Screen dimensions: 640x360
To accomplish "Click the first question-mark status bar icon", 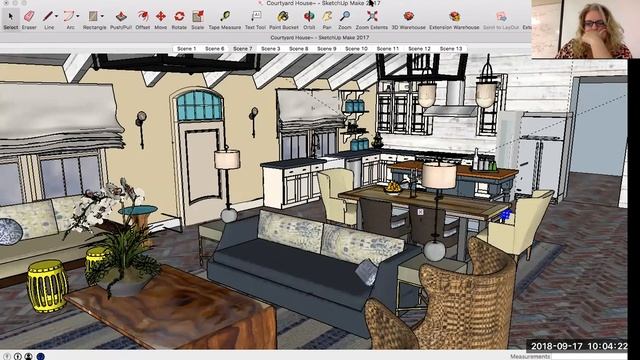I will point(7,356).
